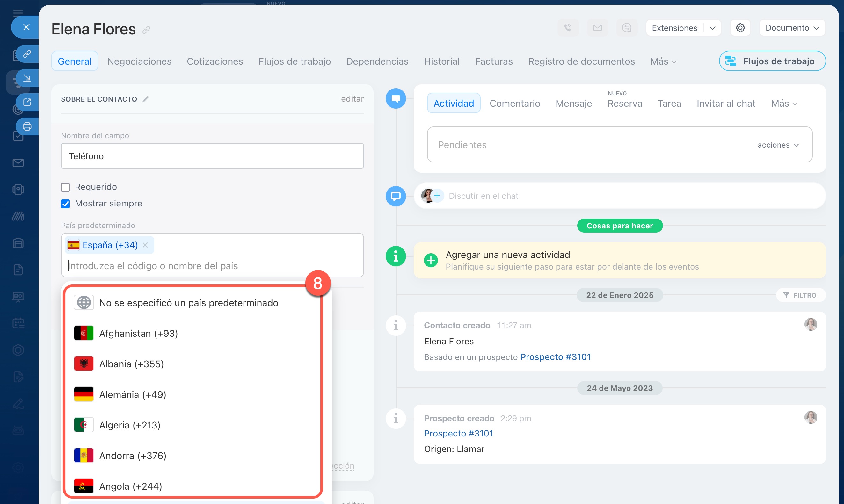Enable the Requerido checkbox
This screenshot has width=844, height=504.
pyautogui.click(x=65, y=187)
